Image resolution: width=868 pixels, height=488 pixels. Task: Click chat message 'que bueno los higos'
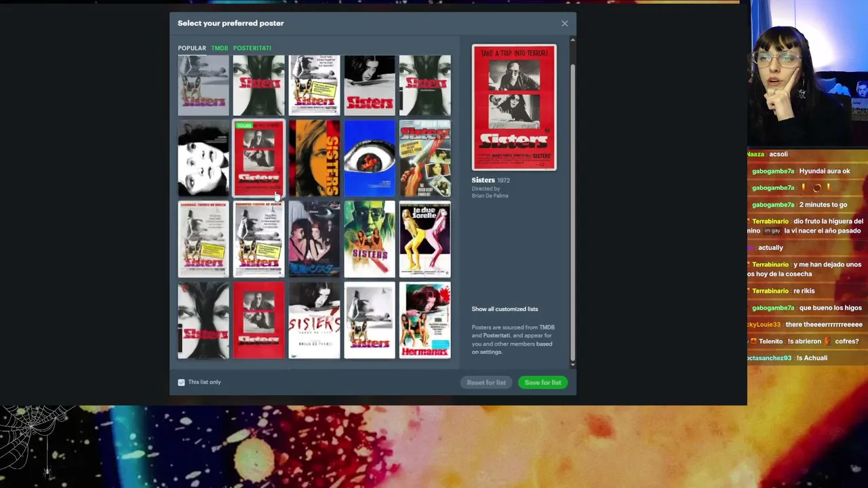click(831, 308)
